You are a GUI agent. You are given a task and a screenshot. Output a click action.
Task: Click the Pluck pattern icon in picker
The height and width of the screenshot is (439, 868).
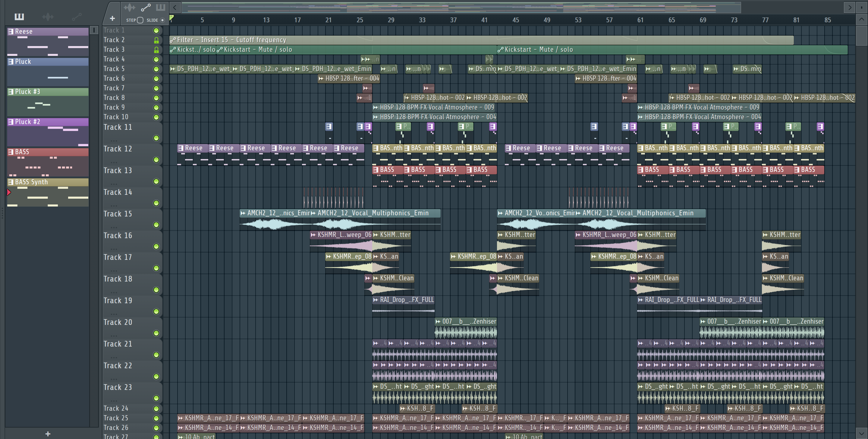tap(11, 62)
